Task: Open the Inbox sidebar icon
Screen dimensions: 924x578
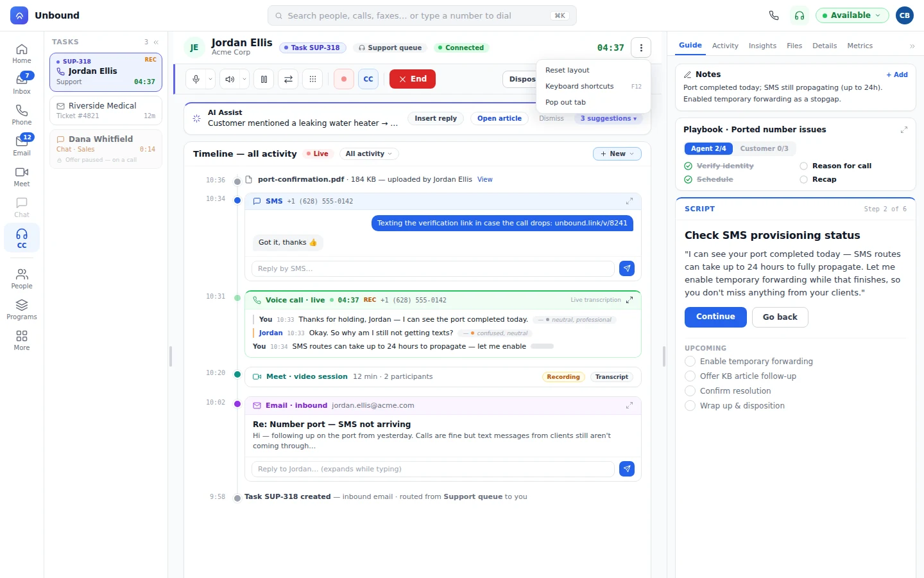Action: click(x=22, y=83)
